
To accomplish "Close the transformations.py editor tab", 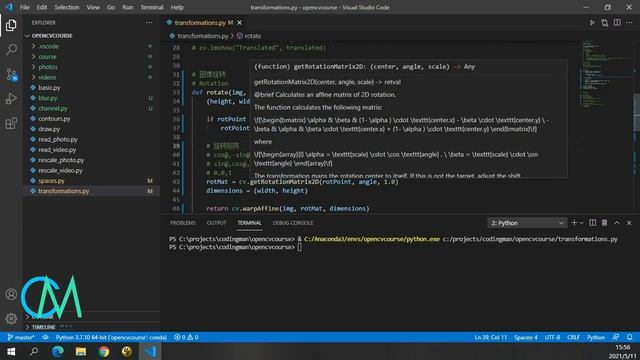I will [x=240, y=22].
